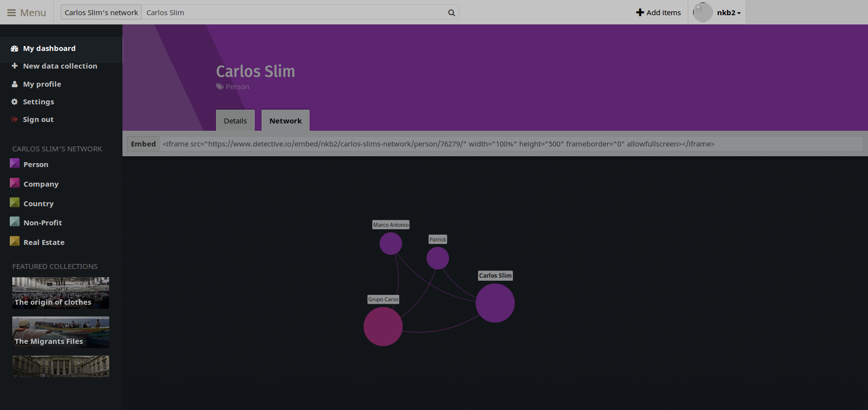Open the building photo collection thumbnail
This screenshot has width=868, height=410.
[x=61, y=366]
